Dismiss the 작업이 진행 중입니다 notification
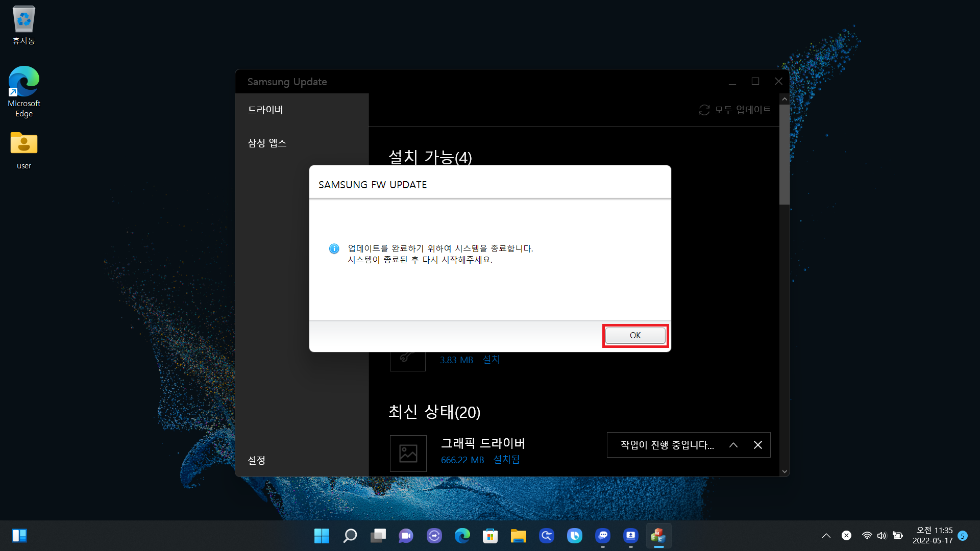 (758, 445)
